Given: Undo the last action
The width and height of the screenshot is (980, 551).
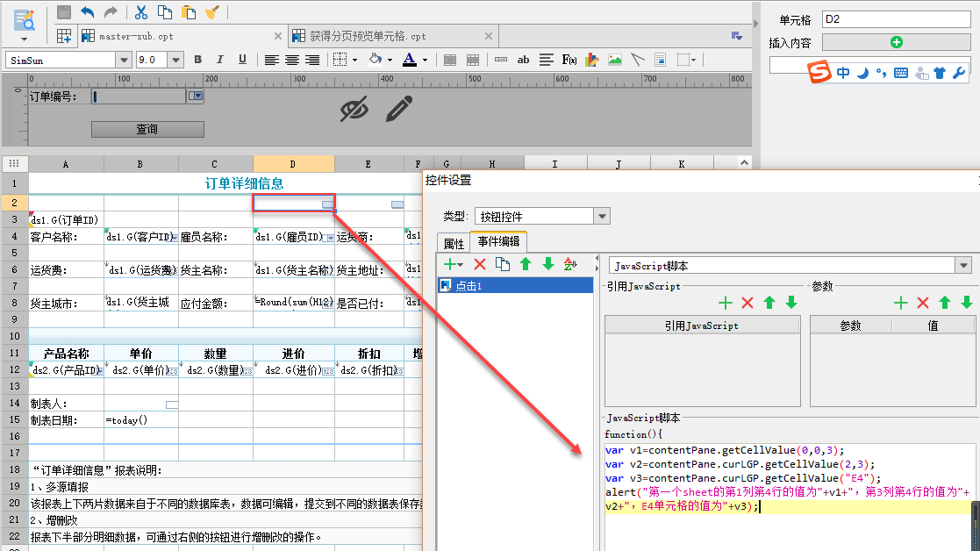Looking at the screenshot, I should coord(88,12).
